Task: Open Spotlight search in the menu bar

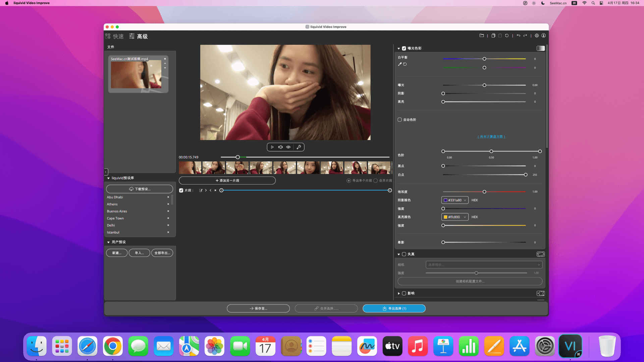Action: tap(593, 3)
